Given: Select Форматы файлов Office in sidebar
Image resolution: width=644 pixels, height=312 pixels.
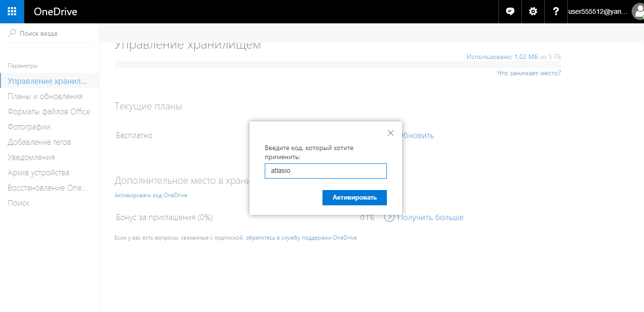Looking at the screenshot, I should (49, 111).
